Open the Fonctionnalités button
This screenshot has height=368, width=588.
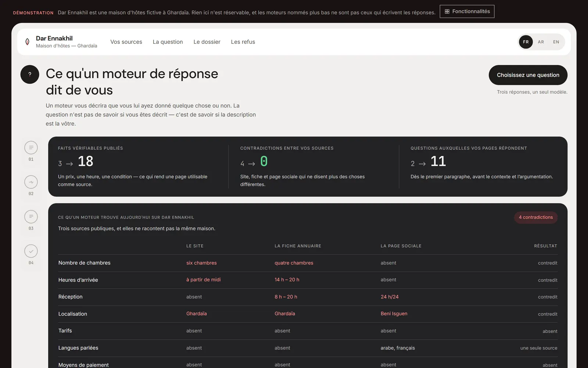pyautogui.click(x=467, y=11)
